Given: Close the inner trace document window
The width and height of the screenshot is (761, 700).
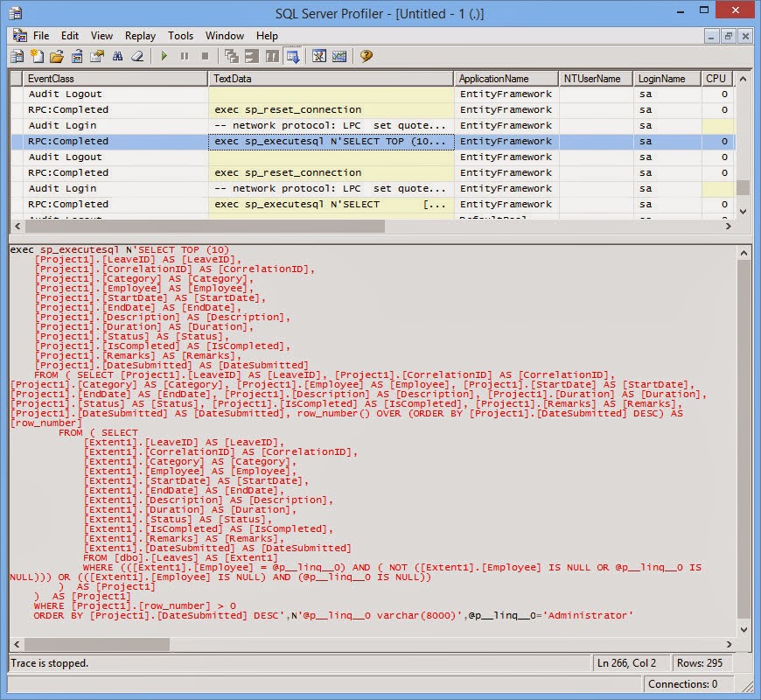Looking at the screenshot, I should click(x=745, y=37).
